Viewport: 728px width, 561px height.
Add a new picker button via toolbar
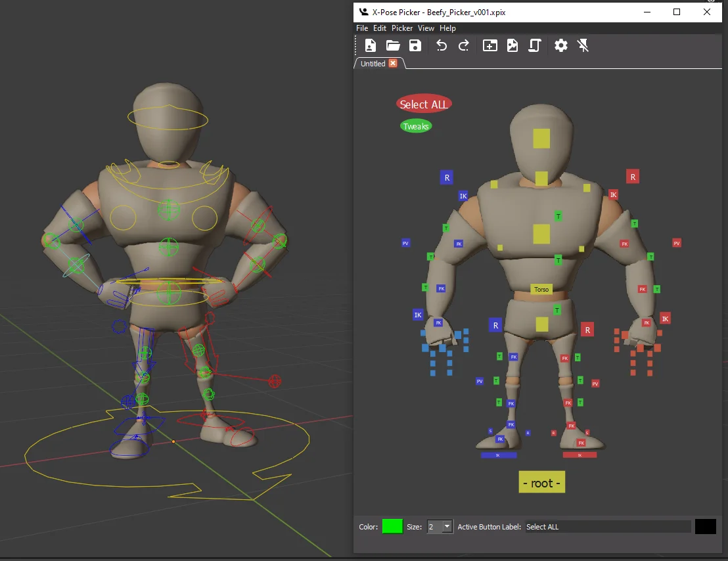click(x=489, y=45)
